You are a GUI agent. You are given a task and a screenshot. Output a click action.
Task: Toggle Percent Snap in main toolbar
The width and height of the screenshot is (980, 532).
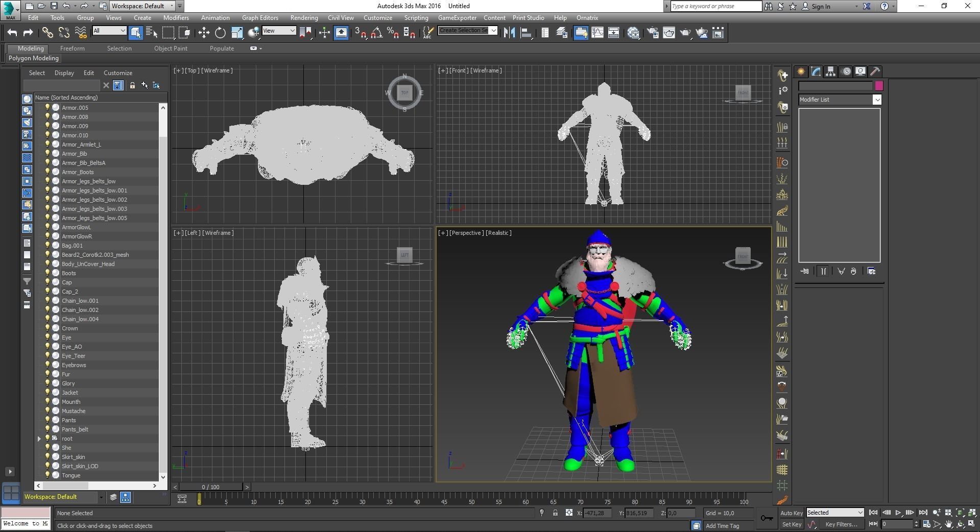393,33
